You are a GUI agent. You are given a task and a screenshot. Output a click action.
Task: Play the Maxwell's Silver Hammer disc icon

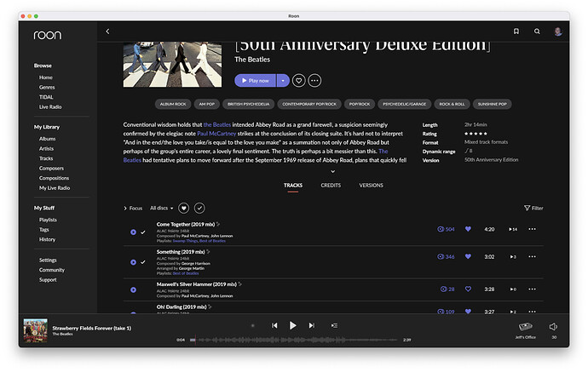[x=133, y=290]
